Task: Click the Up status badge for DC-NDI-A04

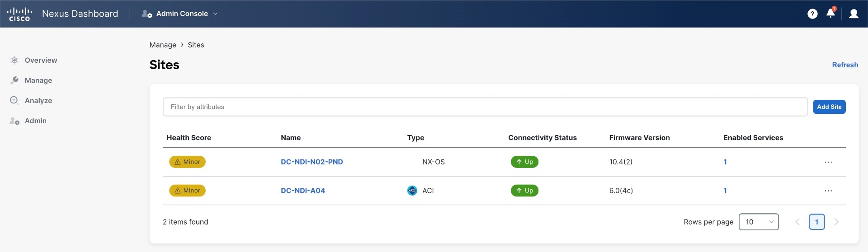Action: point(524,191)
